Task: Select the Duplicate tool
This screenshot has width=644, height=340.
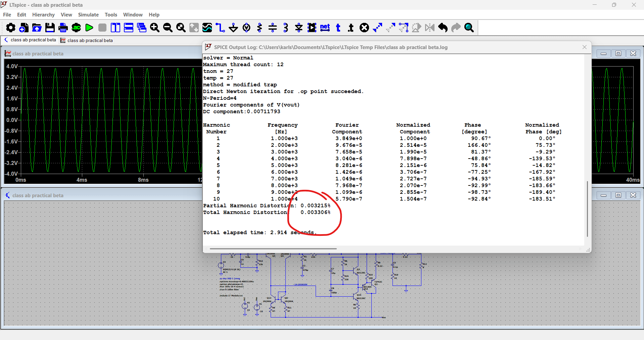Action: 377,28
